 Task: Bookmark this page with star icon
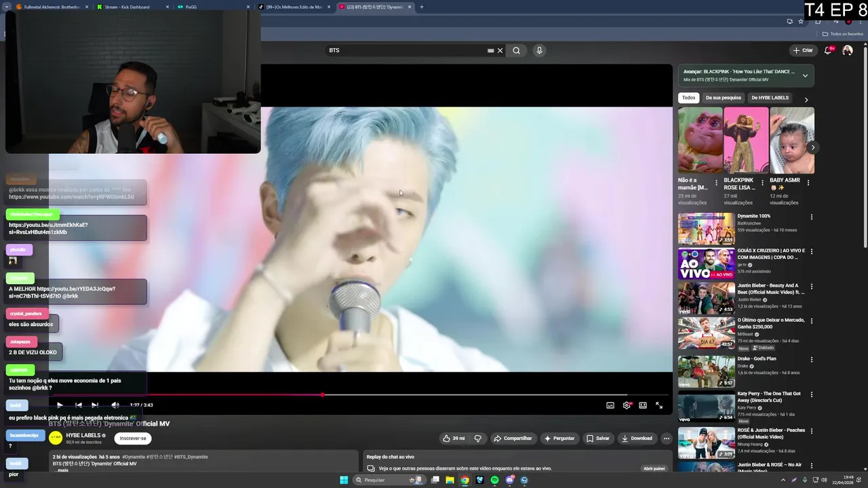801,21
